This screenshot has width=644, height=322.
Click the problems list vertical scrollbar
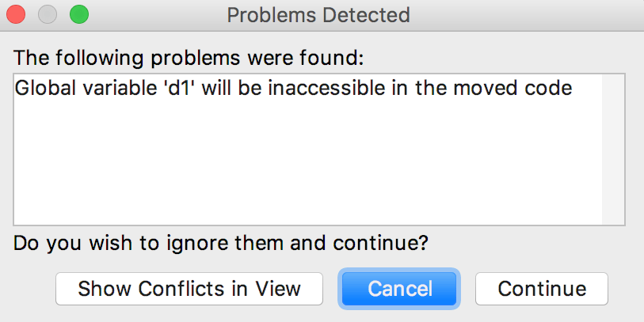[x=613, y=150]
